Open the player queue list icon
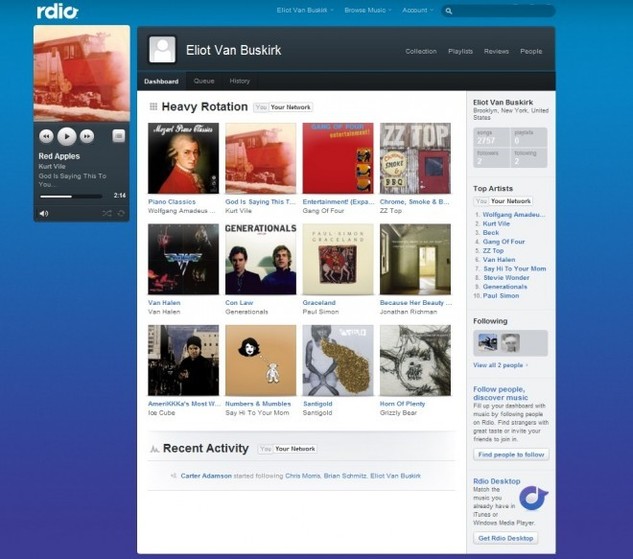 pos(118,136)
